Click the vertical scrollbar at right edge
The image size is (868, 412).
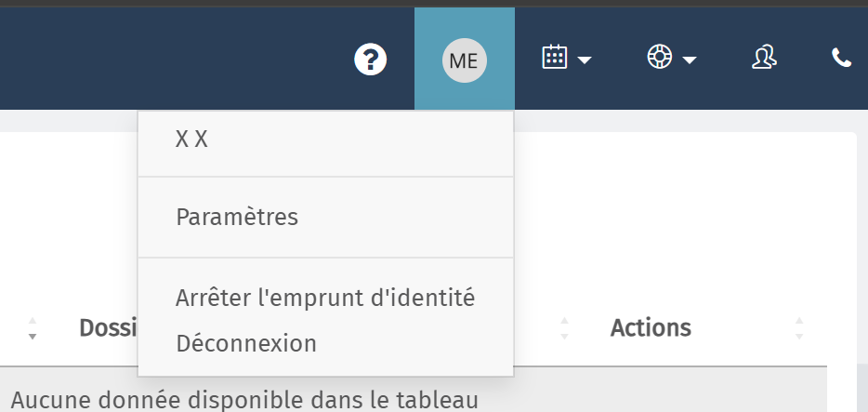click(x=862, y=388)
